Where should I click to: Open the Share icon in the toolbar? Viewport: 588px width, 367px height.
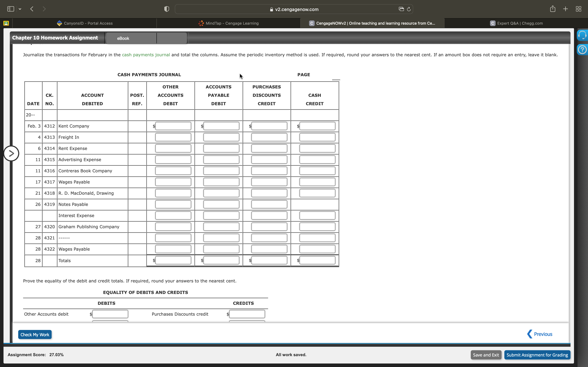(x=552, y=9)
